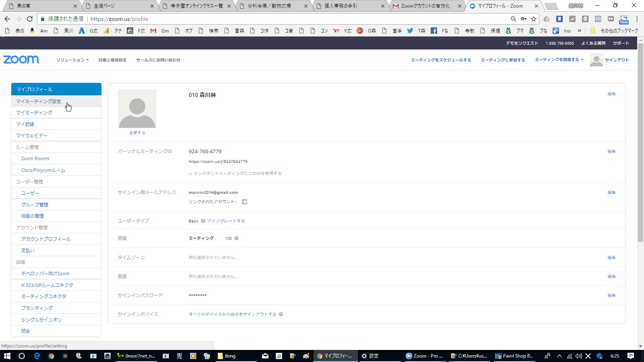This screenshot has height=362, width=644.
Task: Open アカウントプロフィール in the sidebar
Action: (x=56, y=239)
